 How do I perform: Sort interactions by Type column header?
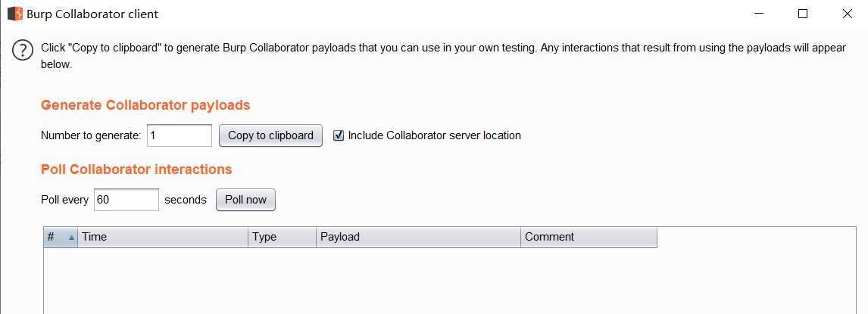(x=283, y=237)
